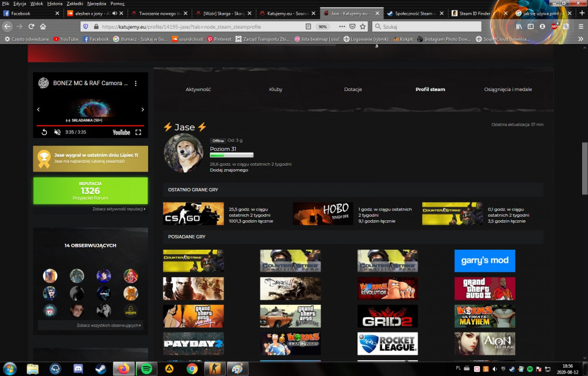Seek on the YouTube red progress bar
588x376 pixels.
[x=91, y=126]
